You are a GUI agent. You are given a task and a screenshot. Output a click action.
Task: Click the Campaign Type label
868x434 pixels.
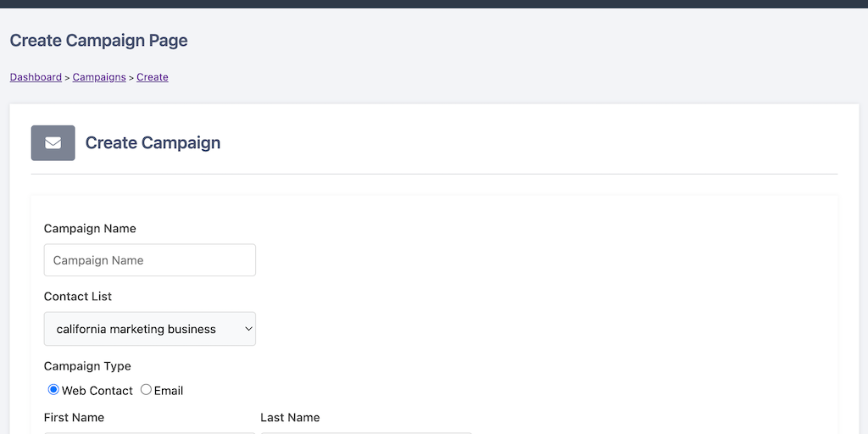(87, 366)
